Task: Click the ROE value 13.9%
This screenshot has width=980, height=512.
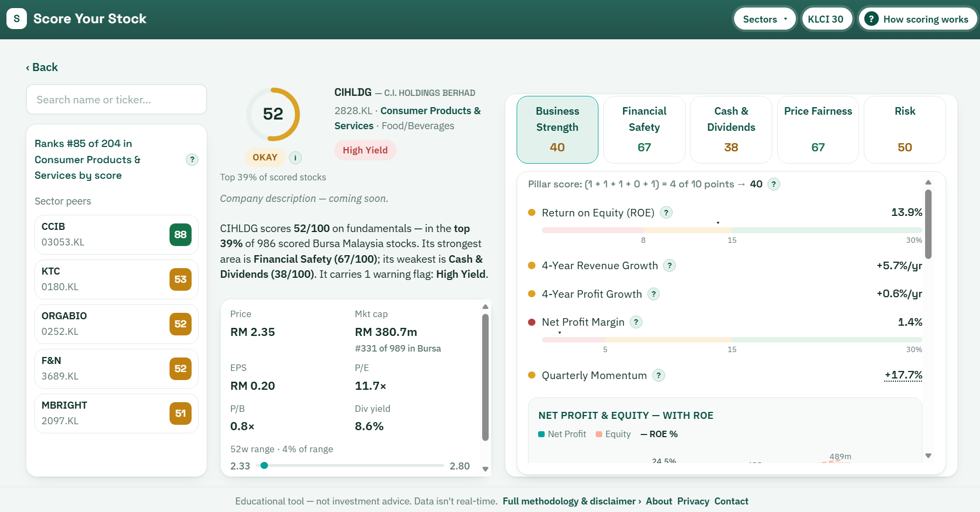Action: tap(907, 212)
